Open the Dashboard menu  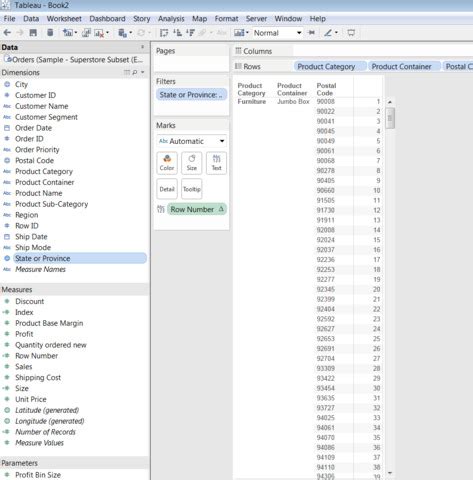[107, 19]
